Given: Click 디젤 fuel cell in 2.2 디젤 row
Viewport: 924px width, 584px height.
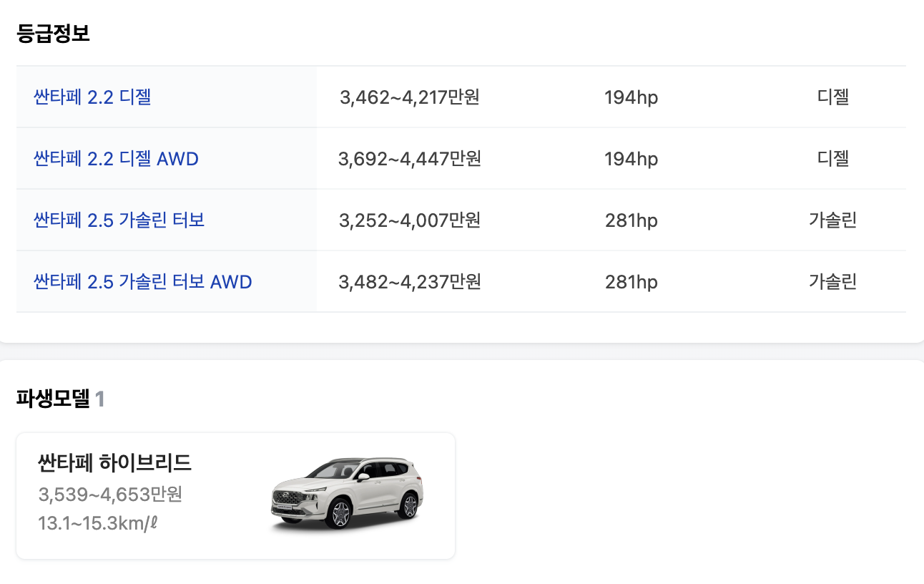Looking at the screenshot, I should coord(833,97).
